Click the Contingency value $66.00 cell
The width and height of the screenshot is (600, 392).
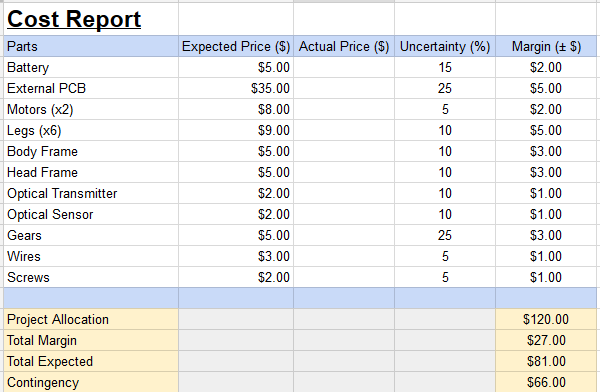tap(546, 382)
